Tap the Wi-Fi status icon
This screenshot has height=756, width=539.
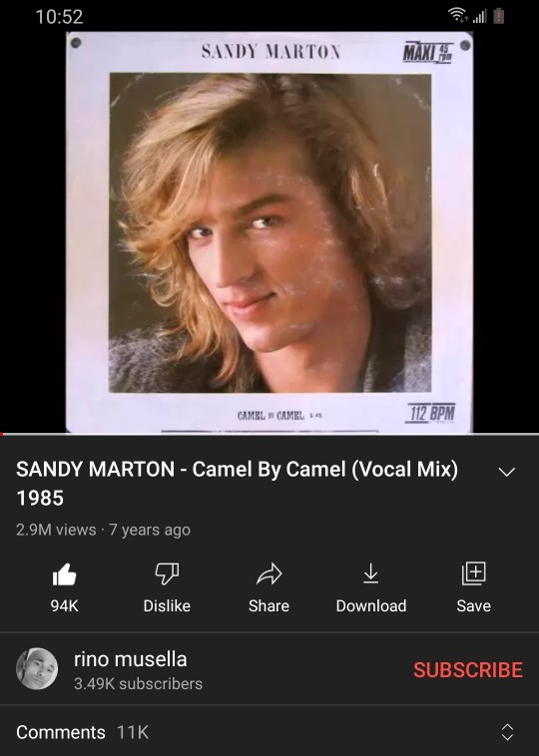pos(457,16)
